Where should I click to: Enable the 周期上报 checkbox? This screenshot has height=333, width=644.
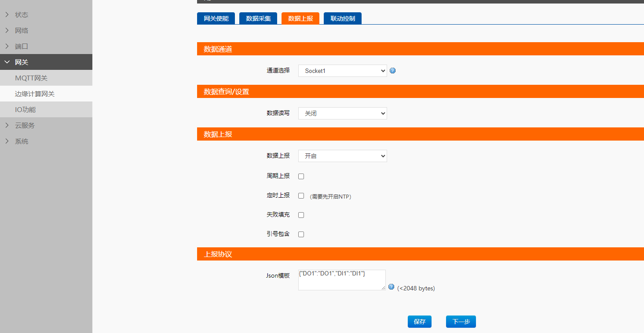301,176
